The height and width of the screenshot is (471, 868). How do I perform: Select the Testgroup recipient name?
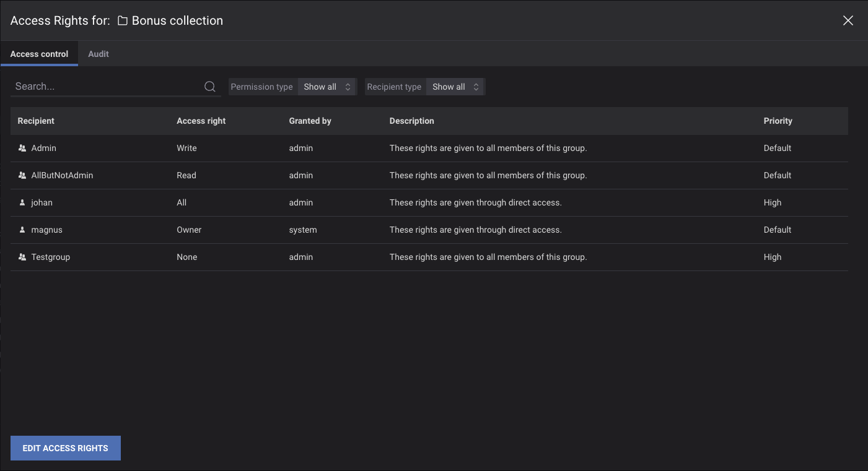(x=50, y=257)
